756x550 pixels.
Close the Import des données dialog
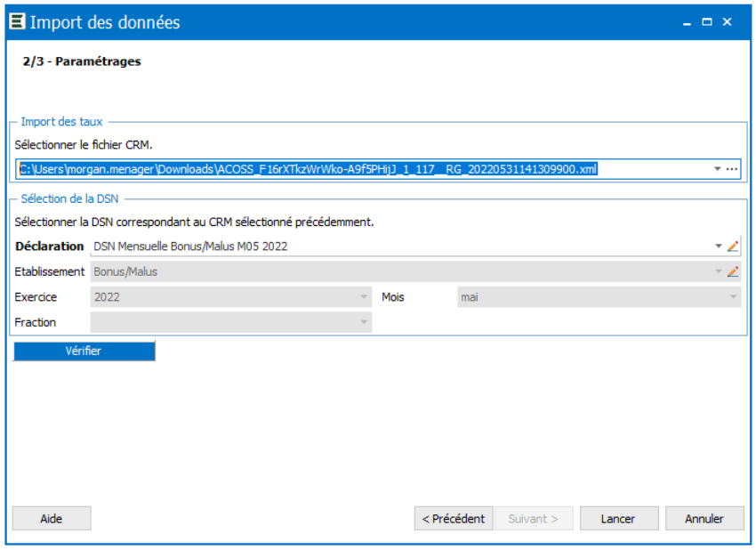pos(727,21)
